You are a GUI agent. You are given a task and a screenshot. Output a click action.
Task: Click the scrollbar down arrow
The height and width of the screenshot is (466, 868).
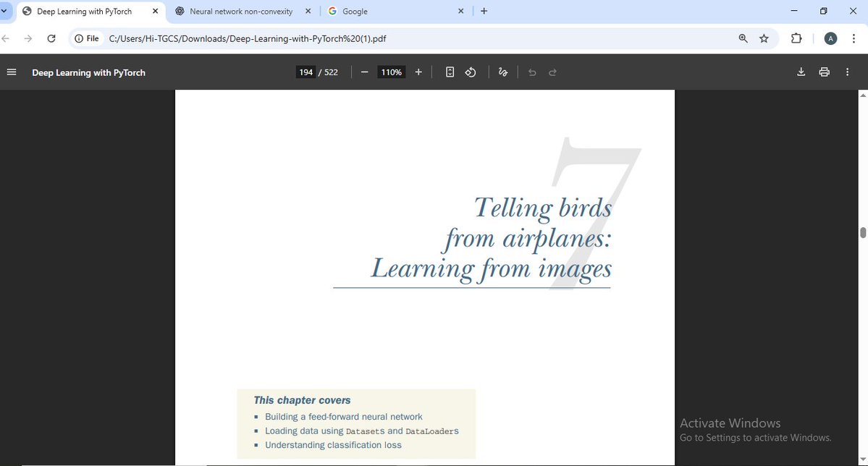point(862,459)
